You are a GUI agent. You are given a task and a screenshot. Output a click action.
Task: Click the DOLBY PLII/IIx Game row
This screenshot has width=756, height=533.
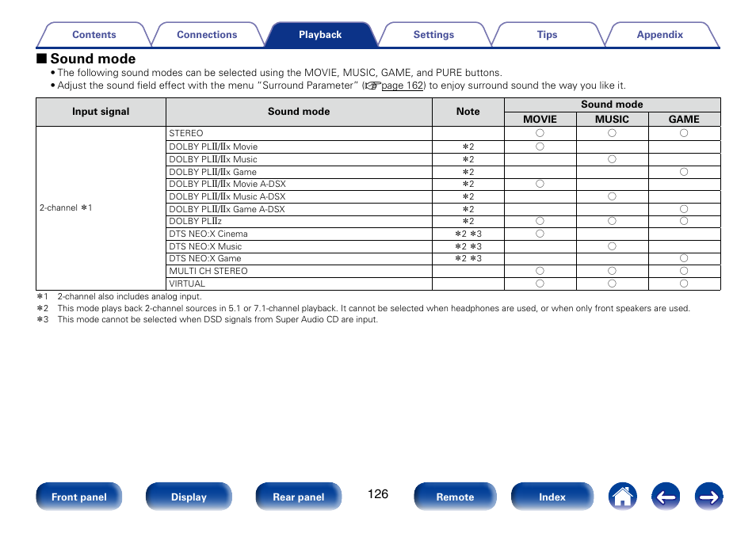[299, 172]
